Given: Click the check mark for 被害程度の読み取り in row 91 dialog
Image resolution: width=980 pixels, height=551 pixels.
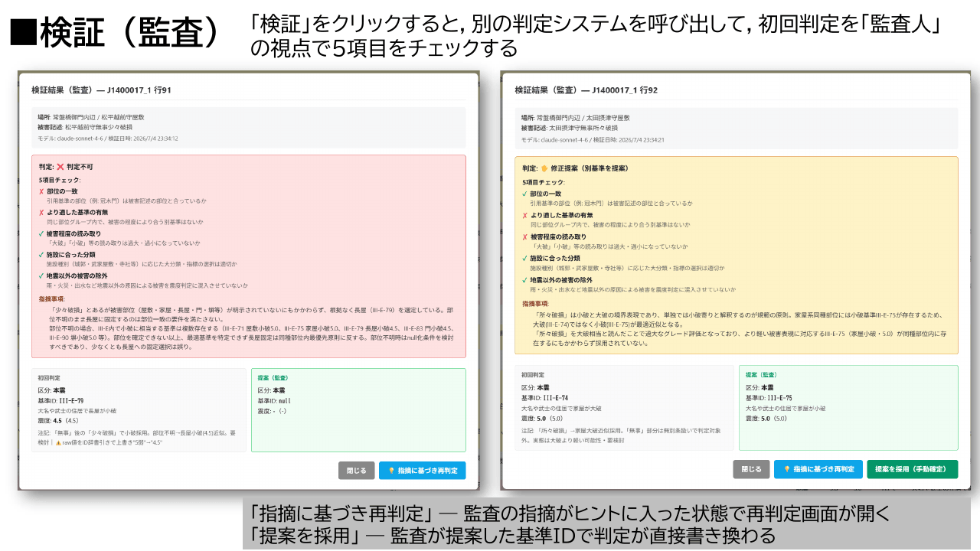Looking at the screenshot, I should pos(41,233).
